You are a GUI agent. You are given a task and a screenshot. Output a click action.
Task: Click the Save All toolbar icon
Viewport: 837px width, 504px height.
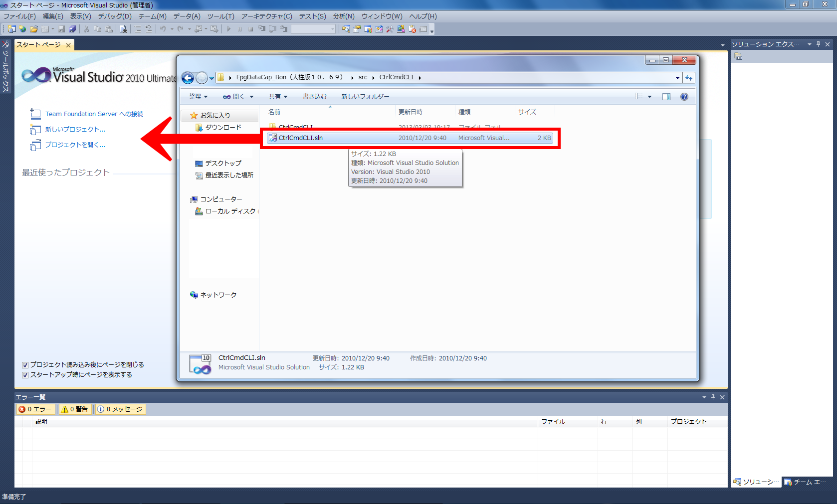72,29
